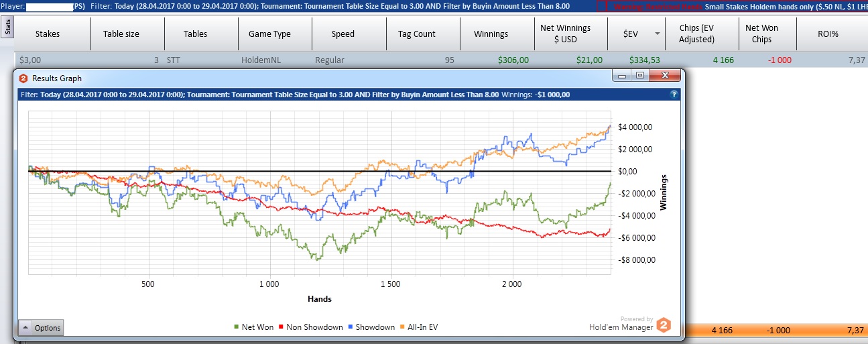The image size is (868, 344).
Task: Minimize the Results Graph window
Action: click(x=623, y=76)
